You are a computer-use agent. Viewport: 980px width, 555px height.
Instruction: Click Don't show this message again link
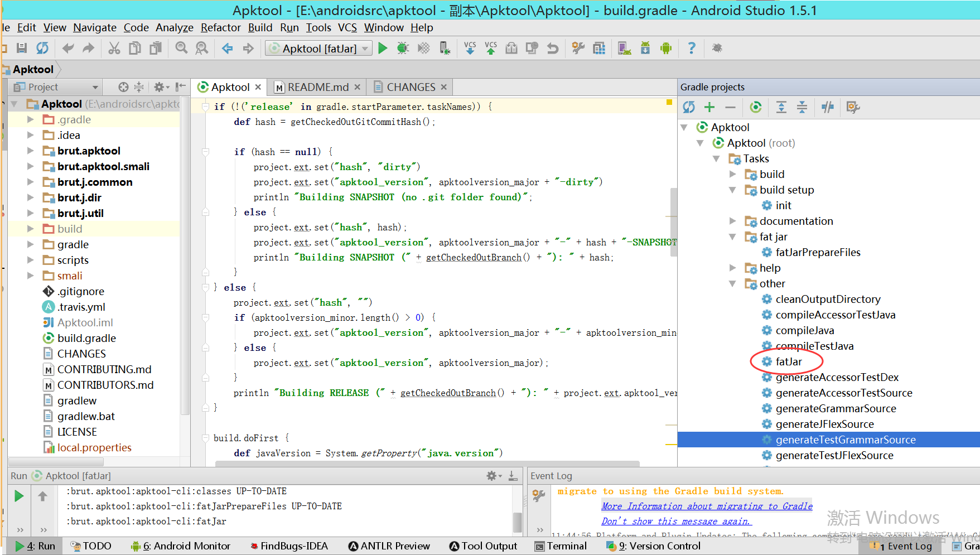click(x=676, y=521)
